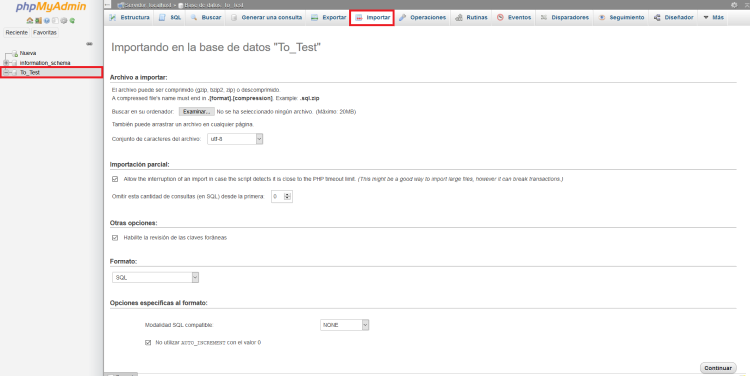Viewport: 750px width, 376px height.
Task: Open the Disparadores tab
Action: [x=564, y=17]
